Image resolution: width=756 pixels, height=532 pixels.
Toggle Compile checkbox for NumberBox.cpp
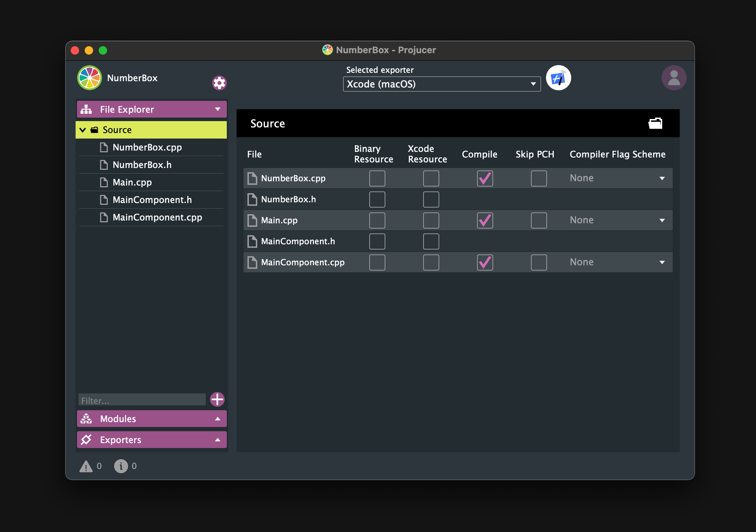click(x=484, y=178)
